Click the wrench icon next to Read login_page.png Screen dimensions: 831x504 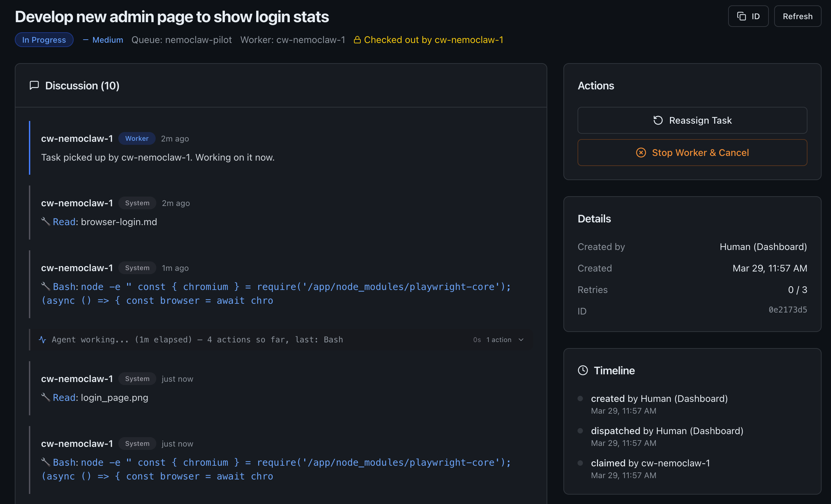46,397
